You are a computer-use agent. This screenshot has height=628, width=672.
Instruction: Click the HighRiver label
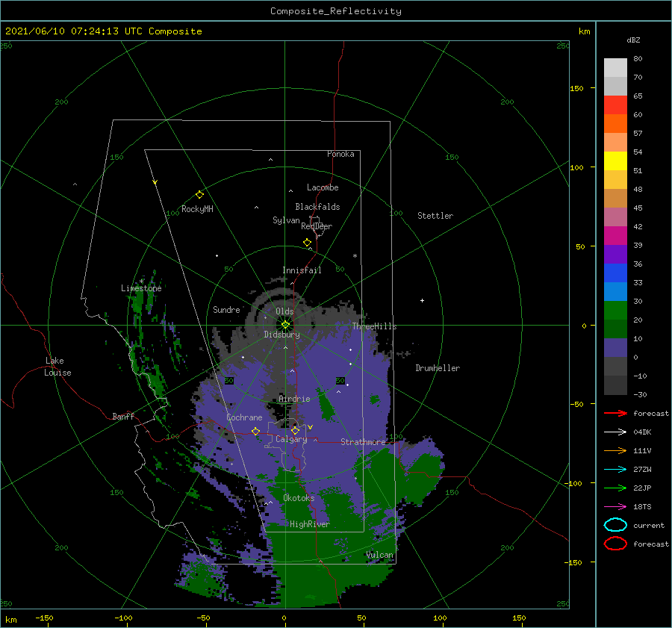tap(310, 524)
